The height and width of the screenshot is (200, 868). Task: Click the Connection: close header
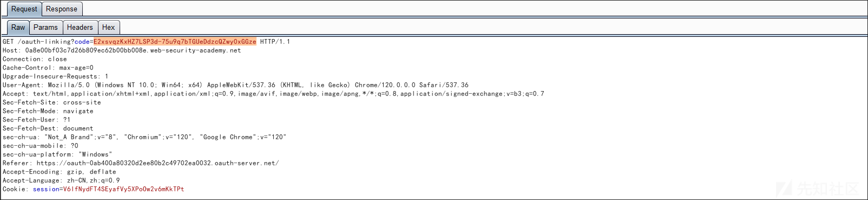coord(35,59)
